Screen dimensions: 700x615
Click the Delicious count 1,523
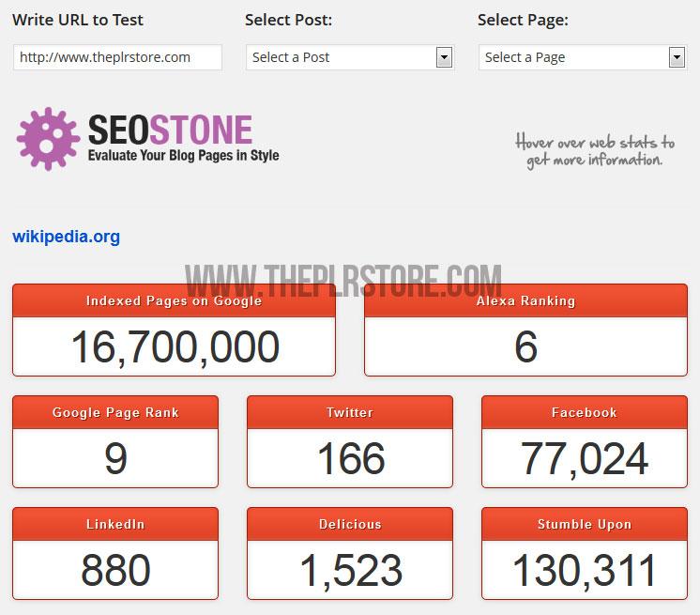point(351,571)
